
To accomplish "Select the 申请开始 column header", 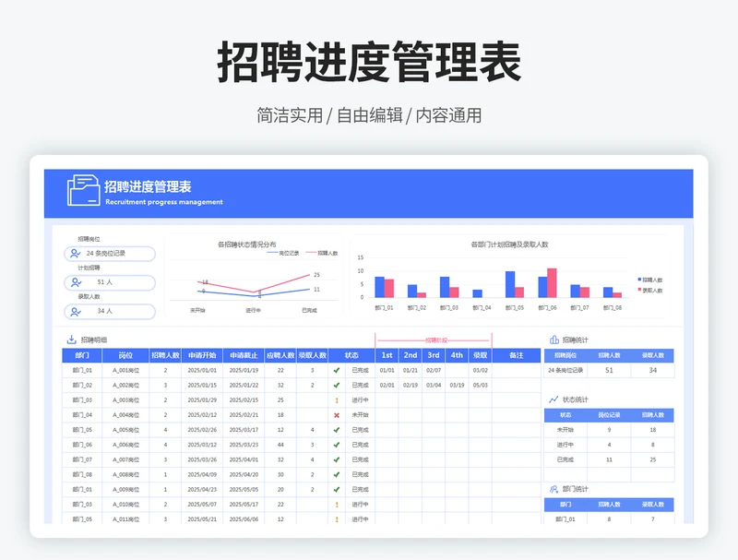I will click(x=202, y=355).
